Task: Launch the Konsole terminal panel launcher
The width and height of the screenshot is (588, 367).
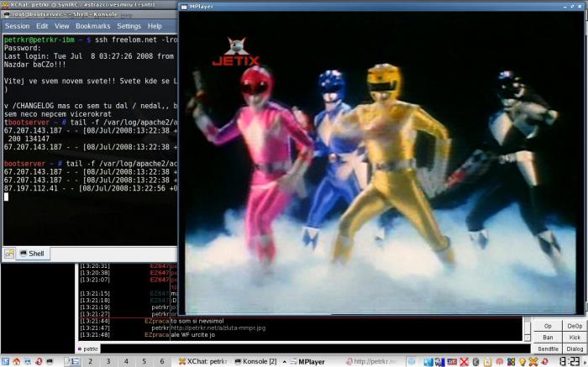Action: pos(50,361)
